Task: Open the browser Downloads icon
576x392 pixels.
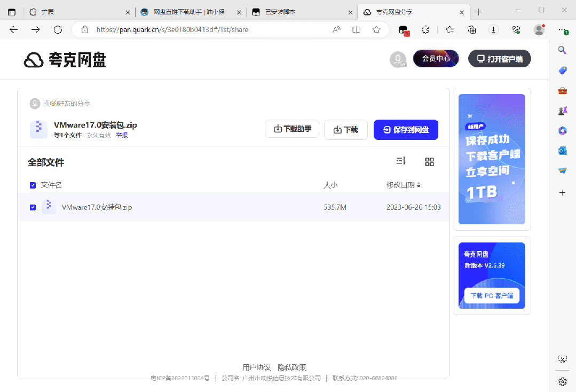Action: pyautogui.click(x=493, y=29)
